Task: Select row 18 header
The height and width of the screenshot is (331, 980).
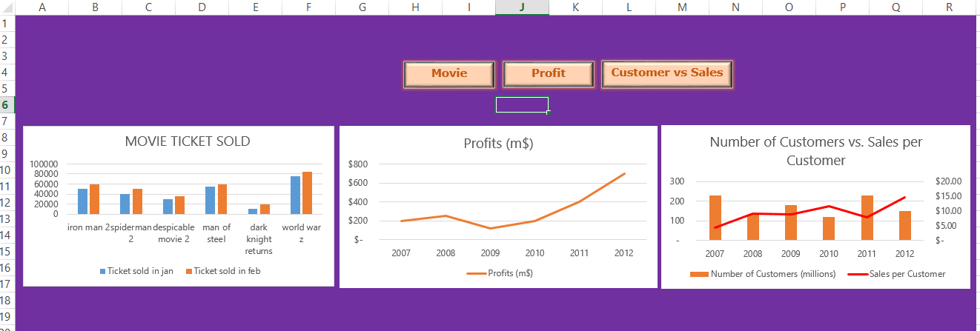Action: [7, 301]
